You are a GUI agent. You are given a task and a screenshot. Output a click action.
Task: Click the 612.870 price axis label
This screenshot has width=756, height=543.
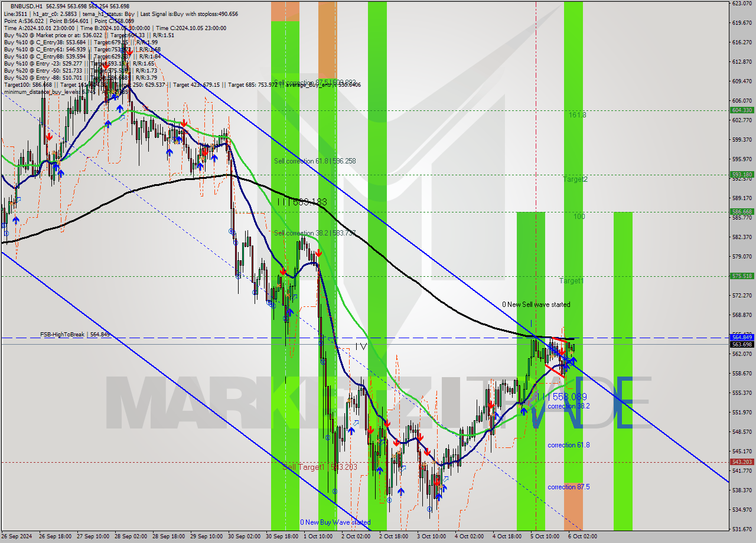pyautogui.click(x=742, y=62)
